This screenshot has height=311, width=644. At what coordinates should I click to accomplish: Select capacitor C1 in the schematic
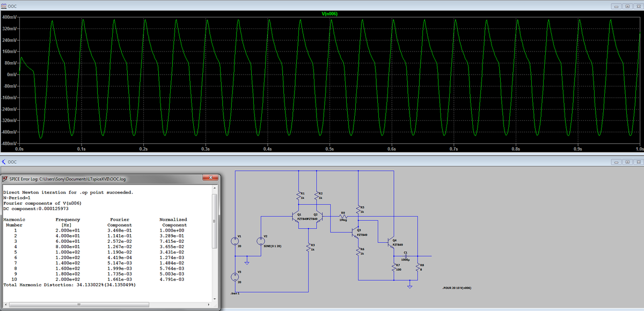[406, 256]
